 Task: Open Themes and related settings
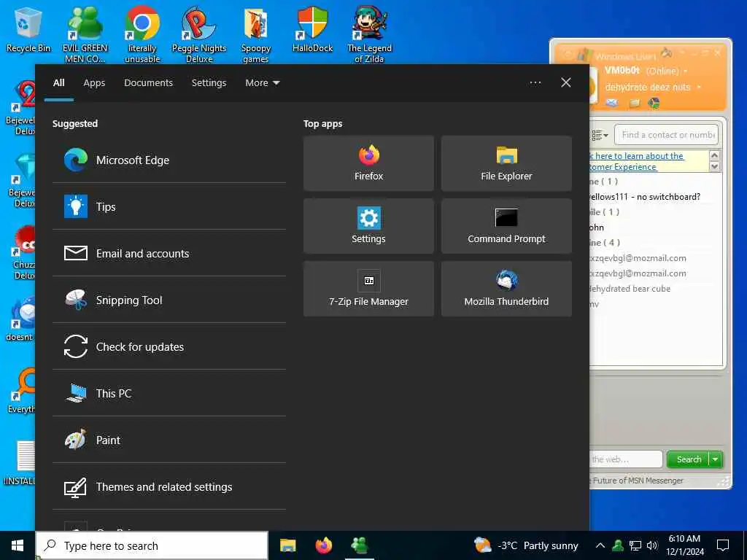click(x=169, y=486)
